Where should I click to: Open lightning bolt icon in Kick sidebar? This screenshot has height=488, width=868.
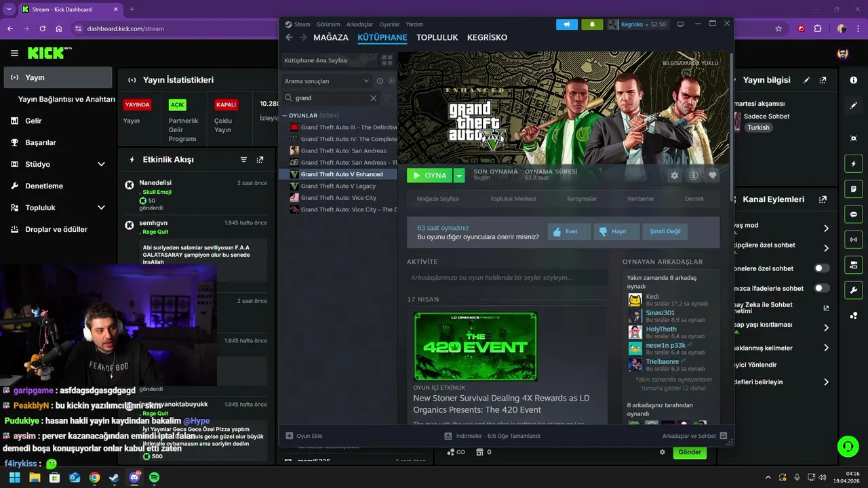(x=854, y=164)
